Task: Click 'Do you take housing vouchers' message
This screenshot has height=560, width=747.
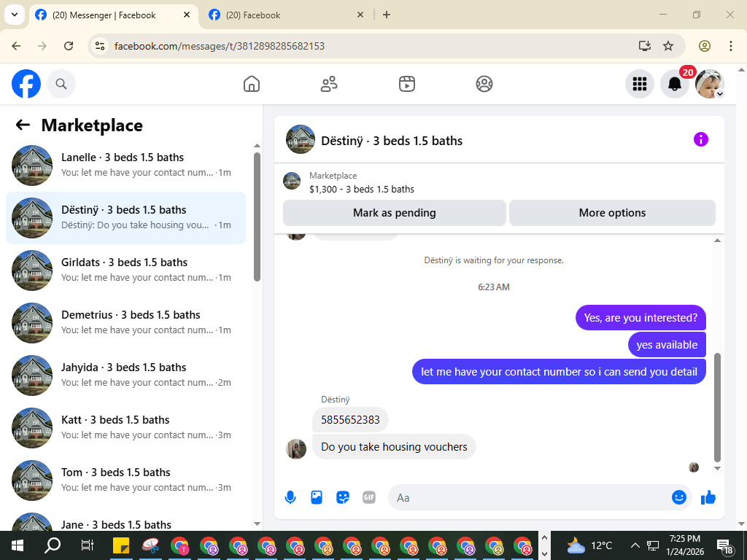Action: [x=394, y=447]
